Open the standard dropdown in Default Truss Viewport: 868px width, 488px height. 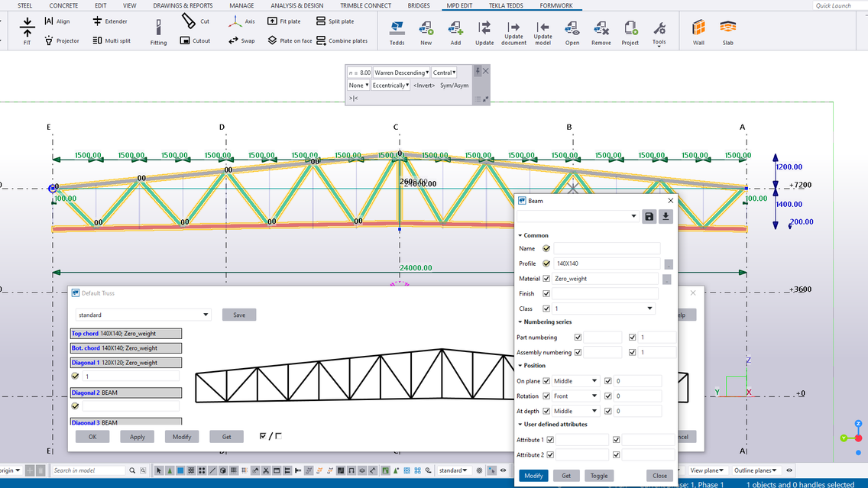(x=143, y=315)
